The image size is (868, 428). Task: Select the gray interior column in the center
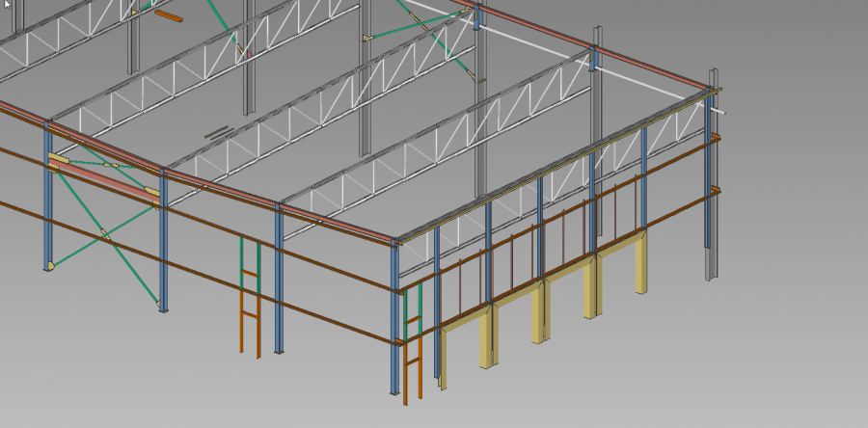click(365, 96)
